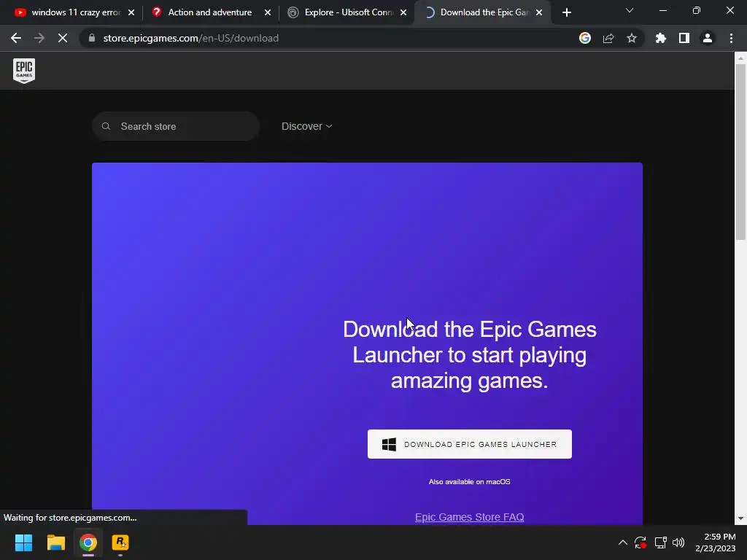This screenshot has height=560, width=747.
Task: Bookmark this page with the star icon
Action: pyautogui.click(x=632, y=38)
